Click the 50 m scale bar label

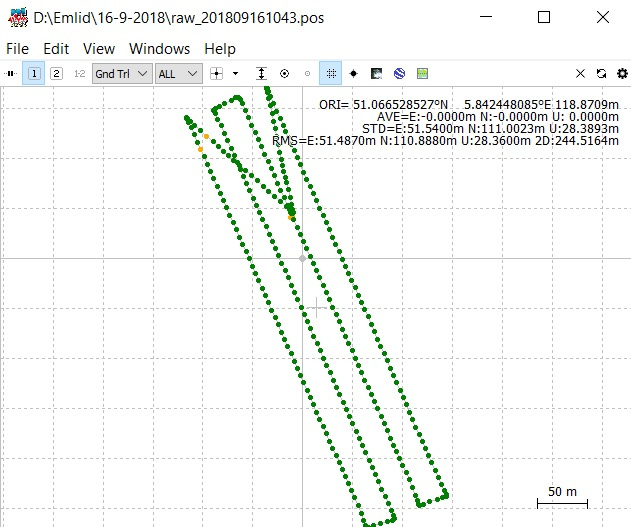coord(562,492)
